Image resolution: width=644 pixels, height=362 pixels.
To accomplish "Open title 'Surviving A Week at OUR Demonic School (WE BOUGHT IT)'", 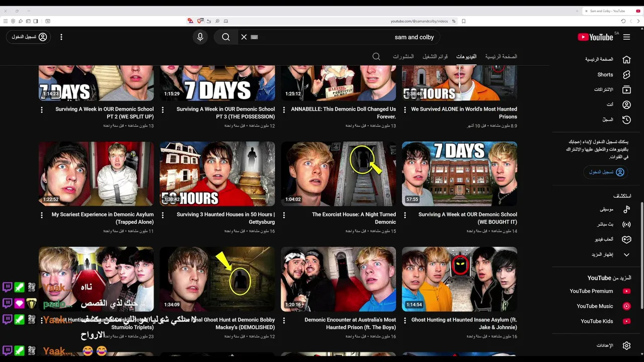I will click(468, 218).
